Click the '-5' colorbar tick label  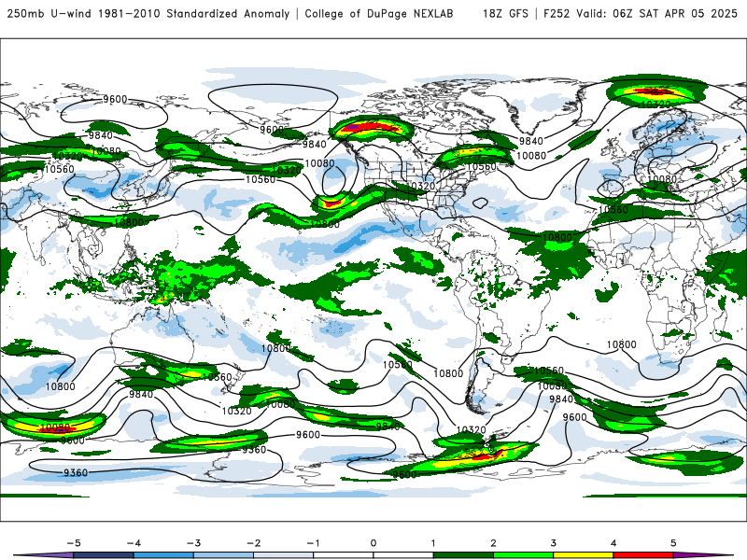(x=74, y=543)
